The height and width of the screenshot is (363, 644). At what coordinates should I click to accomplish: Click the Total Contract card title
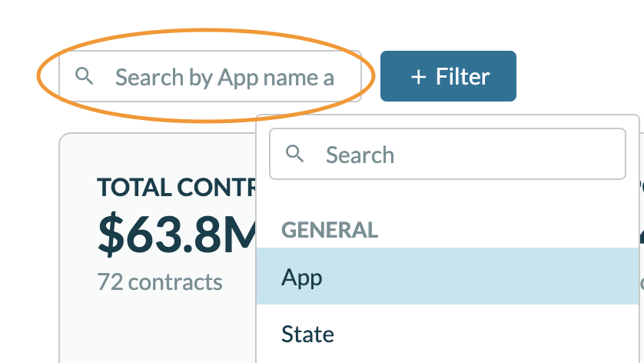(177, 187)
